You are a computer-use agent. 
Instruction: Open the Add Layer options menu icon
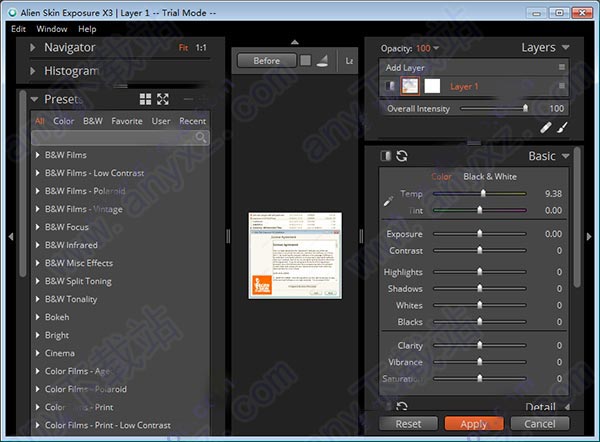click(561, 67)
